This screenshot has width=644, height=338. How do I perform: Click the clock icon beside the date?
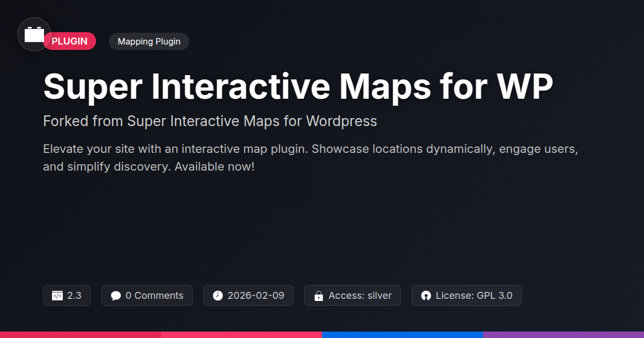pyautogui.click(x=218, y=296)
